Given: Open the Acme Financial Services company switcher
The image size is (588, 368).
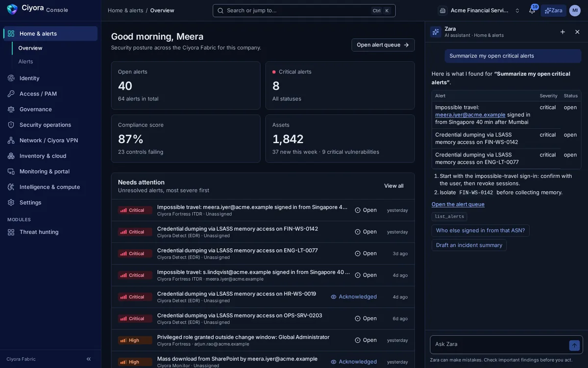Looking at the screenshot, I should click(x=479, y=10).
